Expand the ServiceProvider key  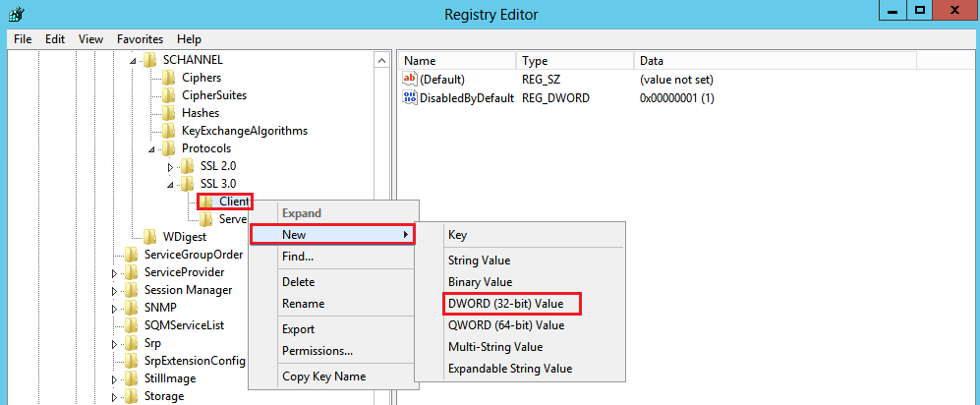(115, 273)
